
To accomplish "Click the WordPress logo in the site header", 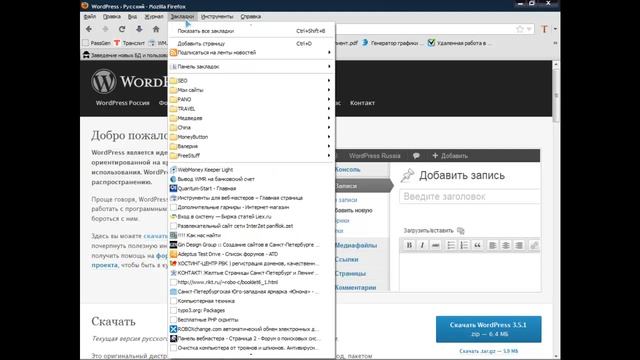I will 104,81.
